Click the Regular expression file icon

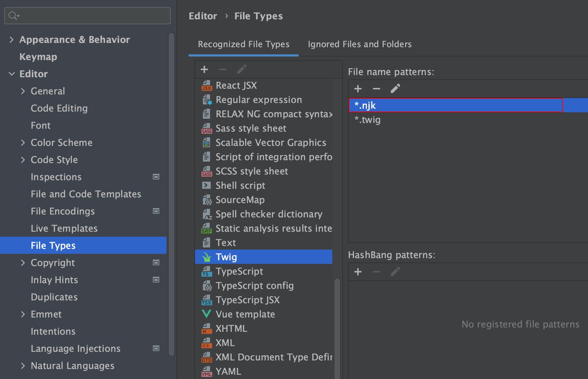point(207,100)
